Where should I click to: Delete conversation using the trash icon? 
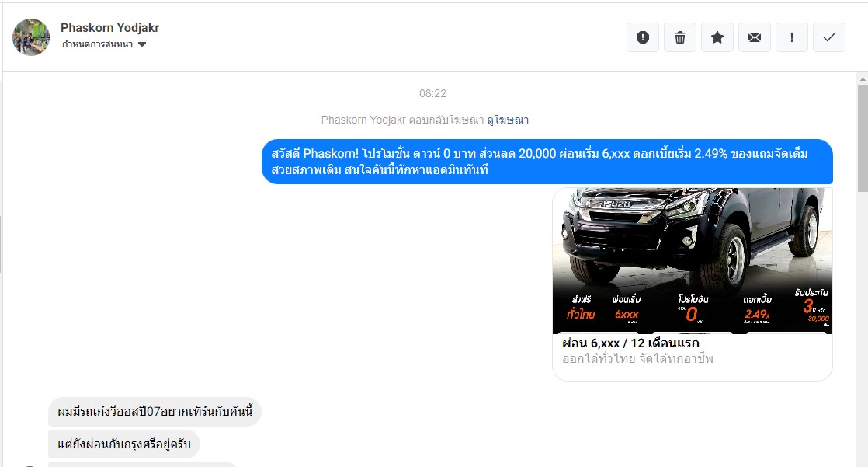tap(680, 37)
